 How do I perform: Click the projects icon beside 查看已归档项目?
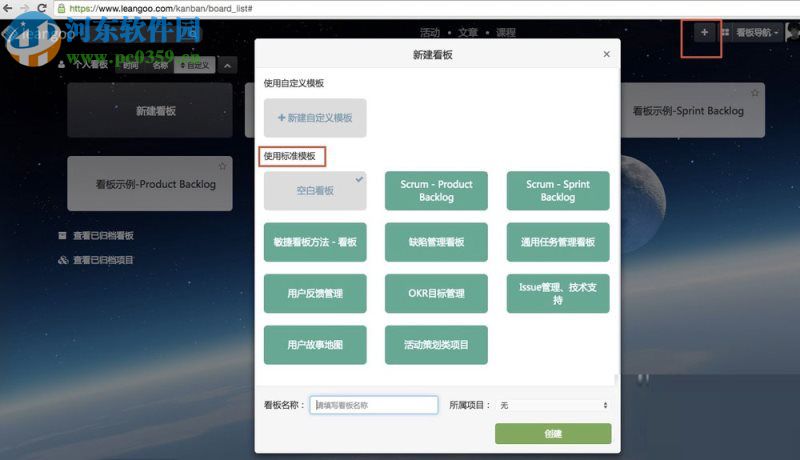tap(63, 260)
